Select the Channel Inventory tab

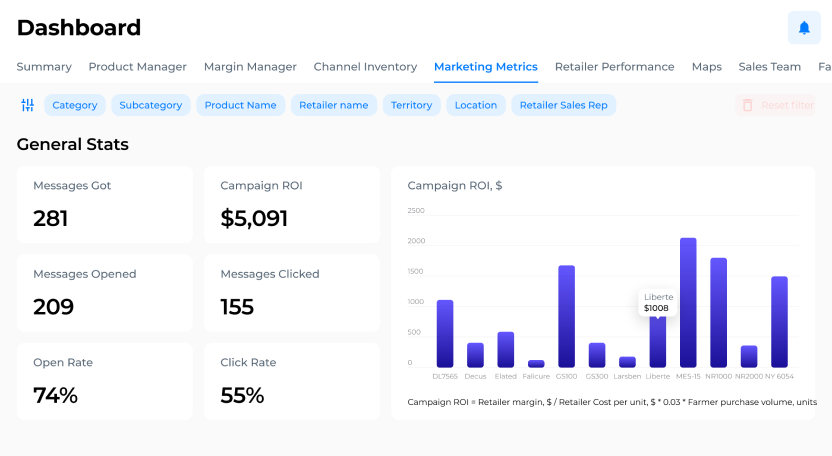click(x=365, y=67)
